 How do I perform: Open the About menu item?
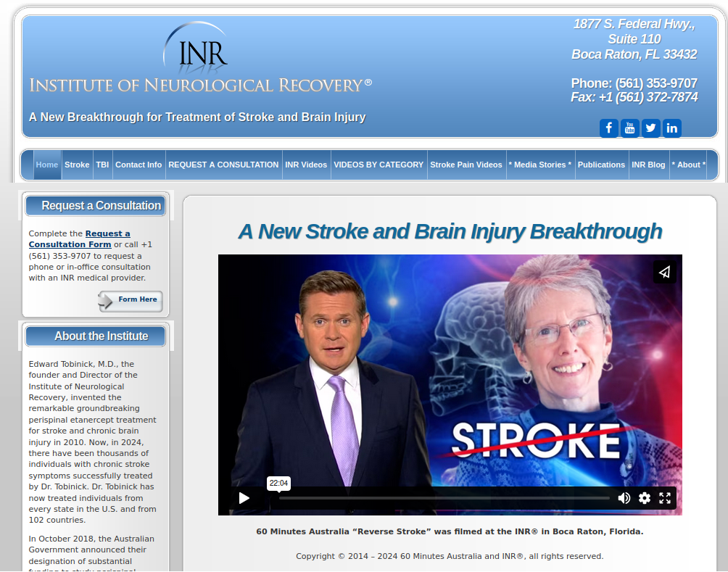[x=688, y=165]
